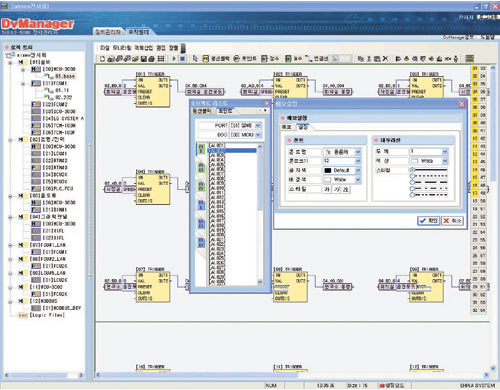Click the object list tab scroll right arrow

(x=265, y=110)
